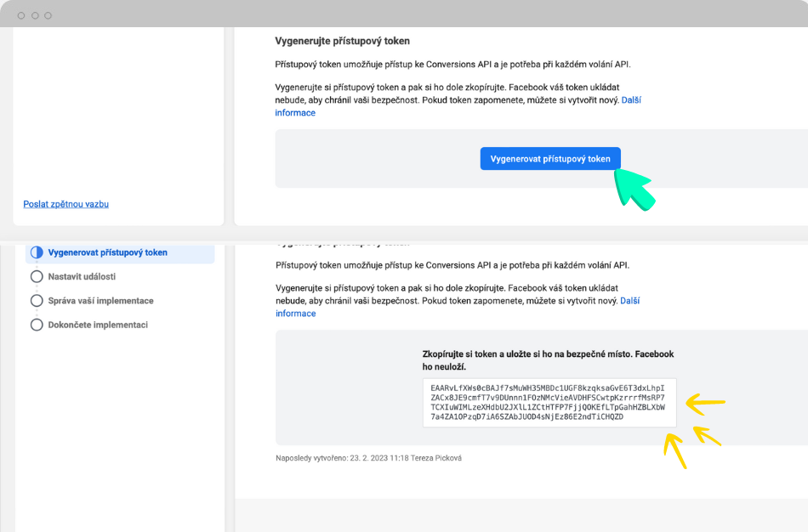
Task: Click inside the generated access token field
Action: click(549, 403)
